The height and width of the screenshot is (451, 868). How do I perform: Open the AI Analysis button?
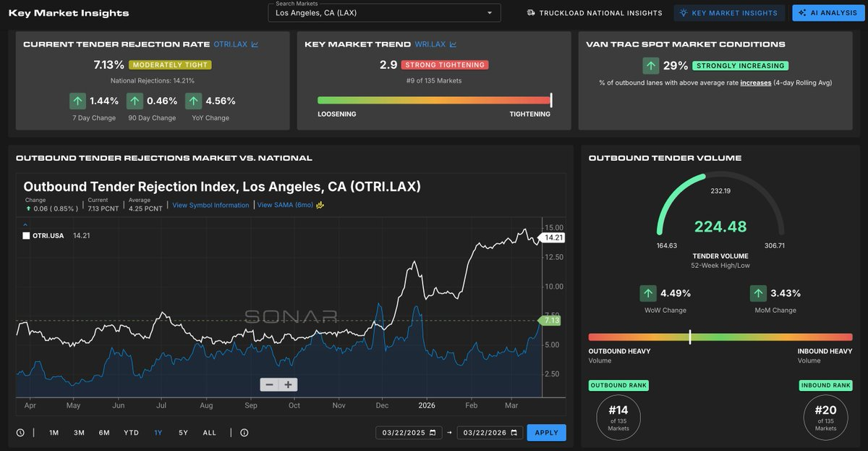pos(828,13)
